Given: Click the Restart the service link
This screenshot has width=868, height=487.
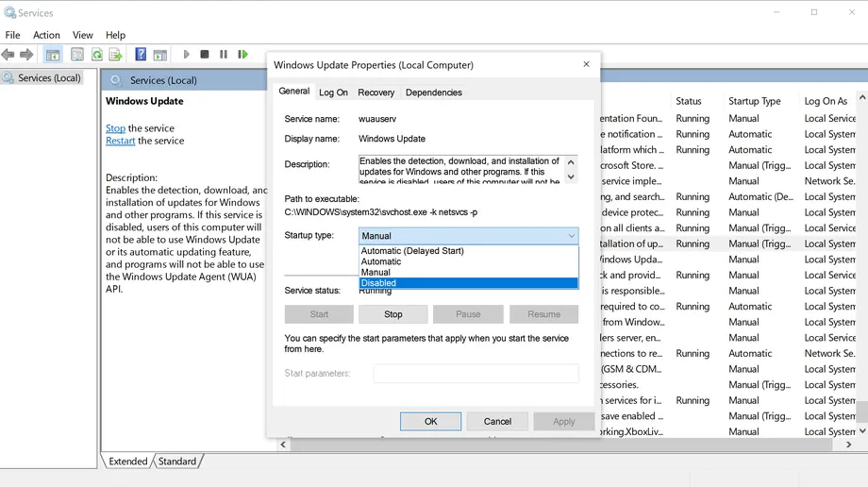Looking at the screenshot, I should point(120,141).
